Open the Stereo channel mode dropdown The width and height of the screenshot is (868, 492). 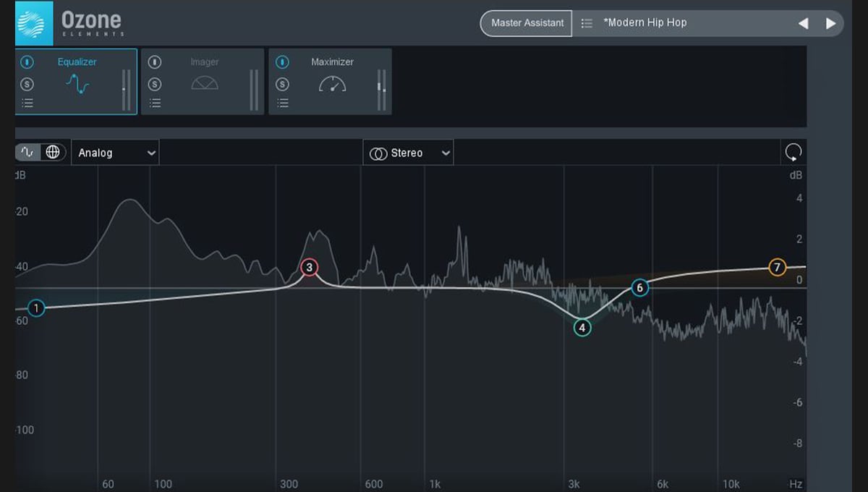click(408, 153)
